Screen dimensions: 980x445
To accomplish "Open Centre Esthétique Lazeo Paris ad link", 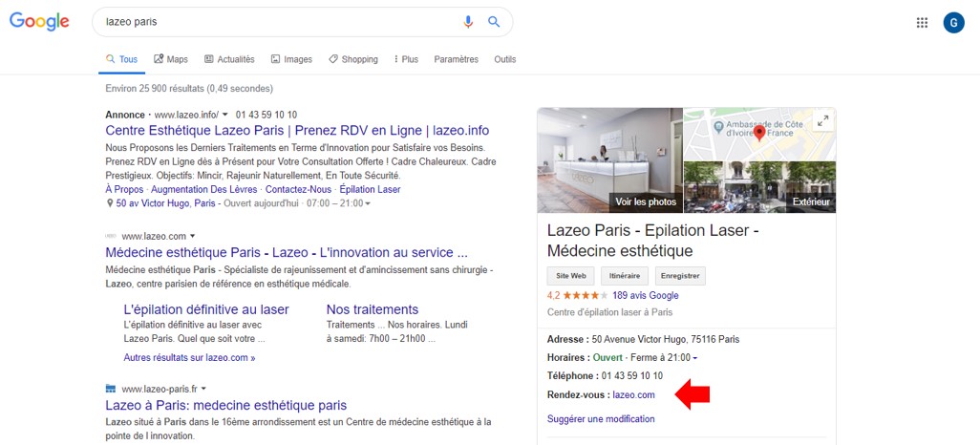I will 297,131.
